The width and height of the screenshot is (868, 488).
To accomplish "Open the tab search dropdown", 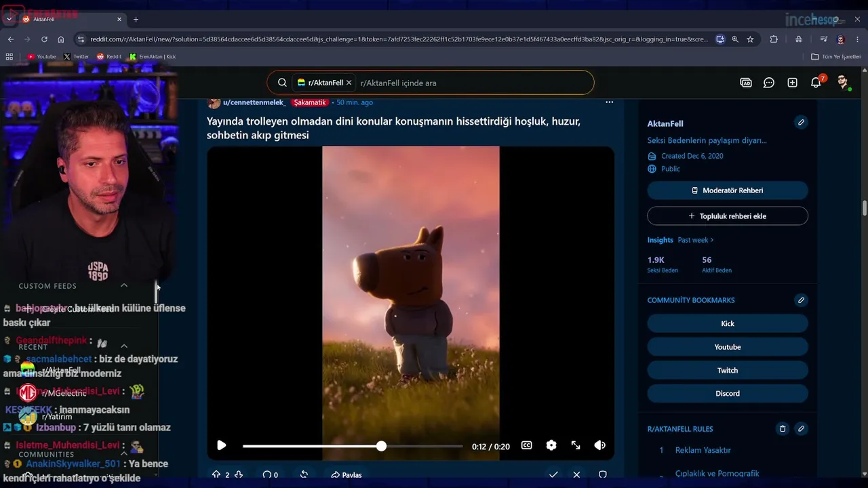I will click(9, 19).
